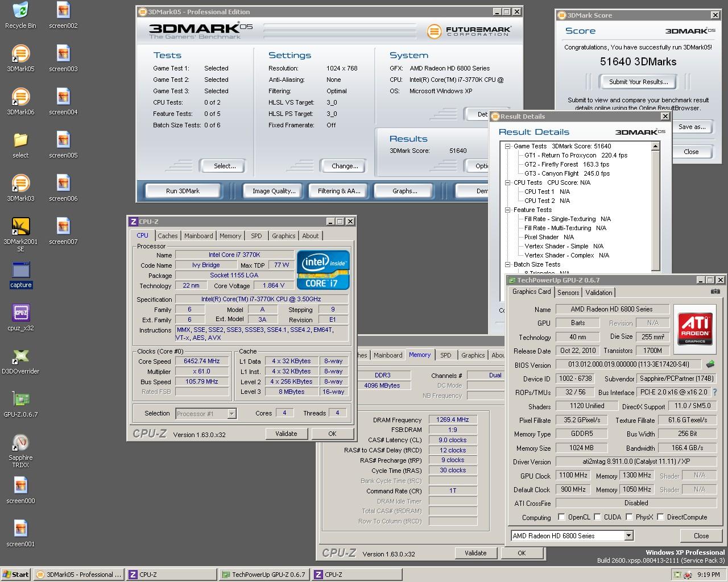Screen dimensions: 728x582
Task: Click the Change... settings button
Action: click(x=345, y=166)
